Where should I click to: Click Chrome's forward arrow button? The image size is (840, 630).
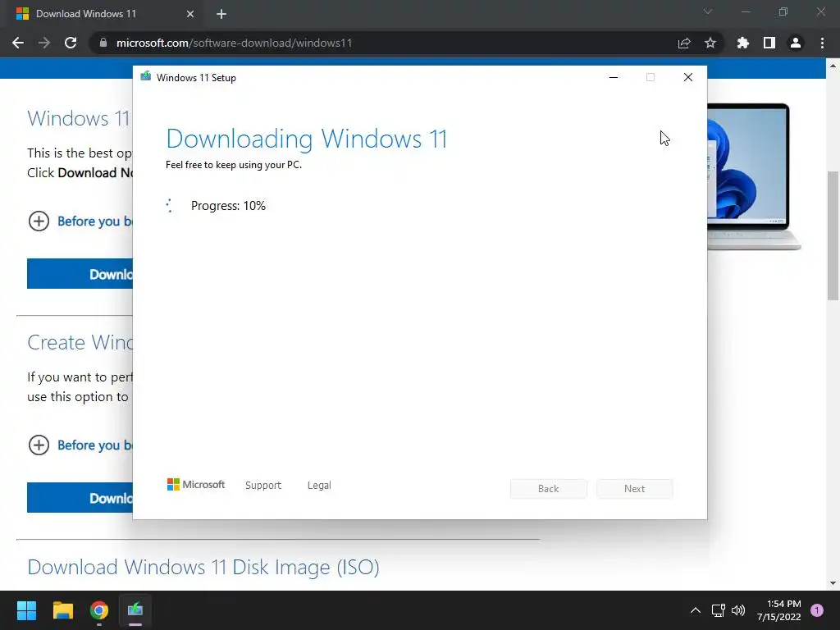[44, 43]
